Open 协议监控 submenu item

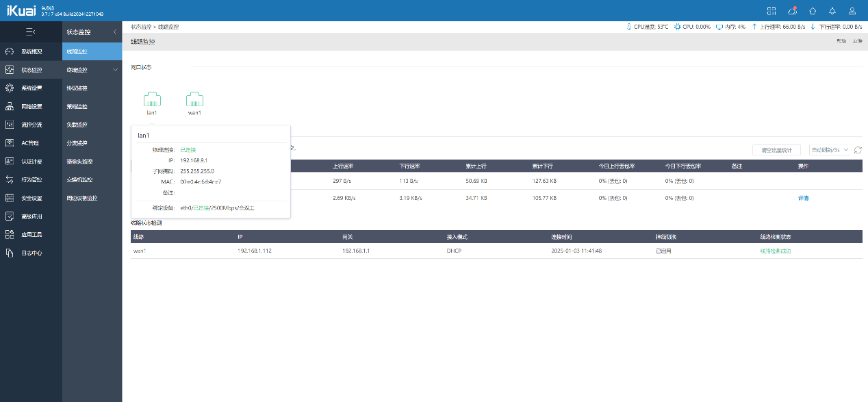tap(77, 88)
